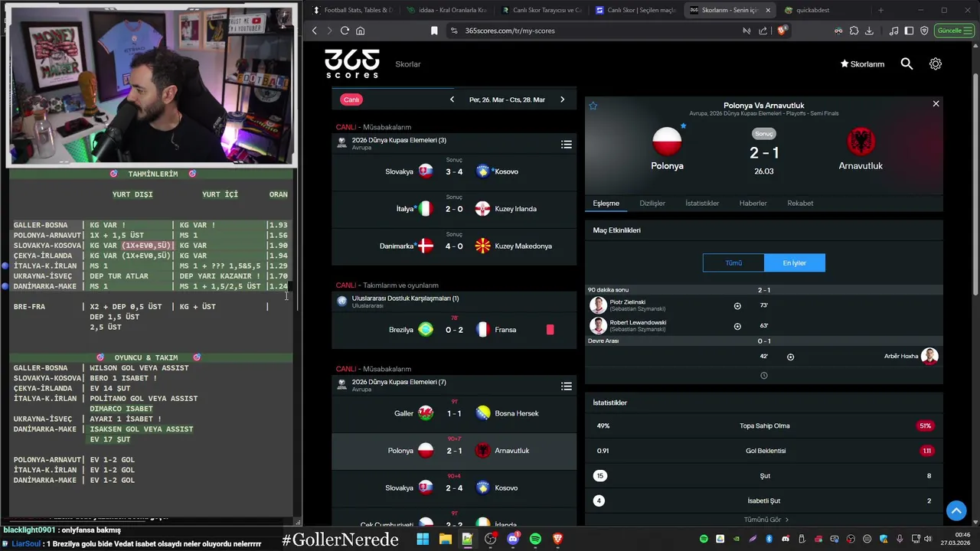Open browser downloads
This screenshot has width=980, height=551.
click(x=869, y=31)
